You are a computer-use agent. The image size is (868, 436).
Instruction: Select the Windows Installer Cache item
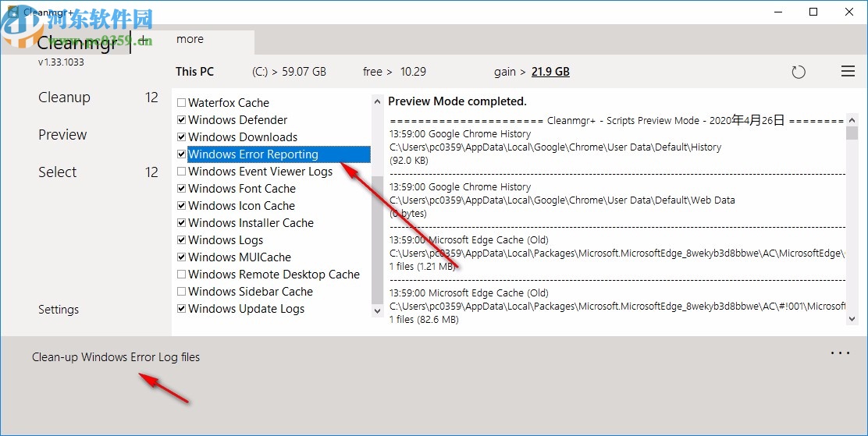(251, 223)
